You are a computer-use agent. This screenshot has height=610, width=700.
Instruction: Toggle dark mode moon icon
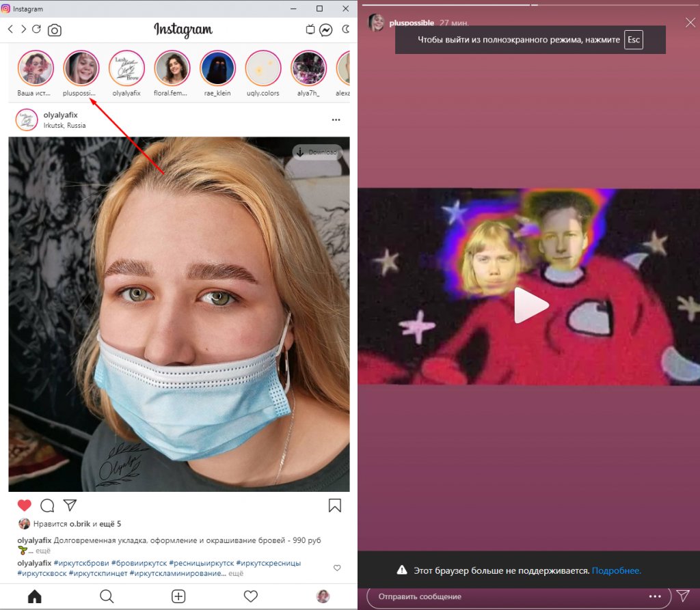tap(345, 29)
